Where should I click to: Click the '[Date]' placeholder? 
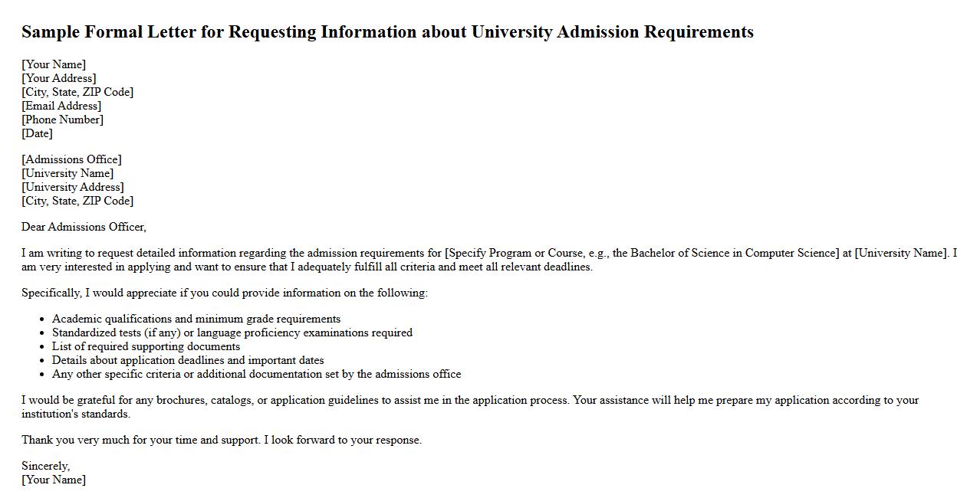[x=37, y=133]
